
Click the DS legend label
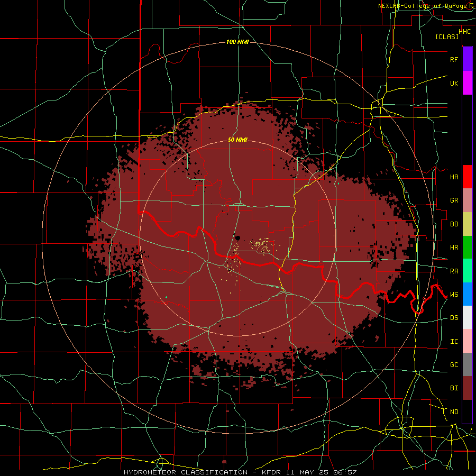pyautogui.click(x=454, y=318)
